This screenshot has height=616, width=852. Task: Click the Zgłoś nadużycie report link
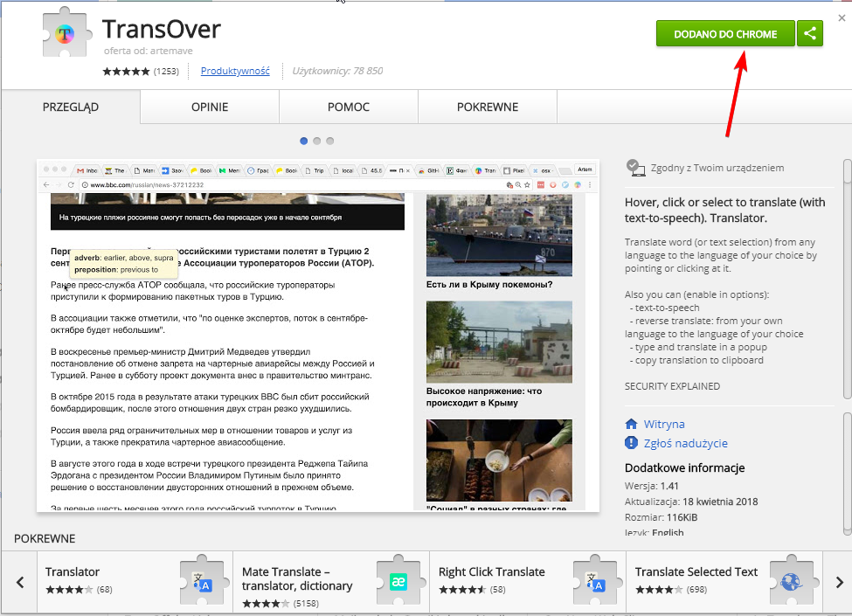pos(686,443)
